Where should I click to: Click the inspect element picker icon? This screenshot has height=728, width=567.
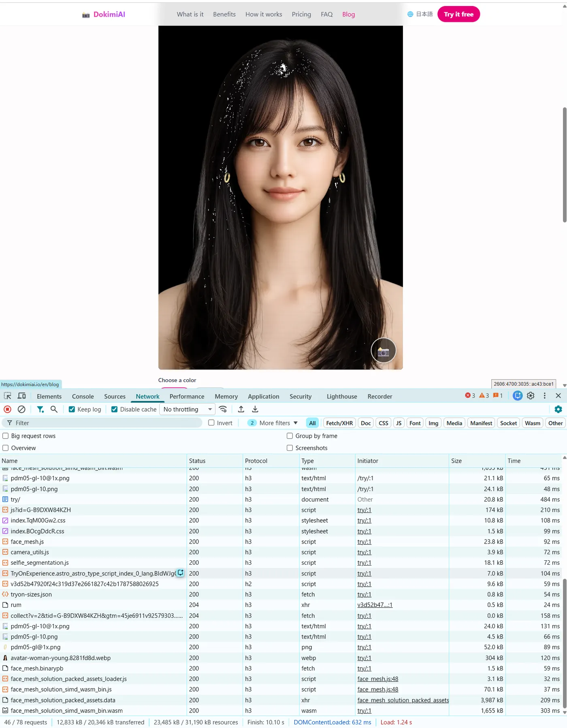click(x=7, y=396)
